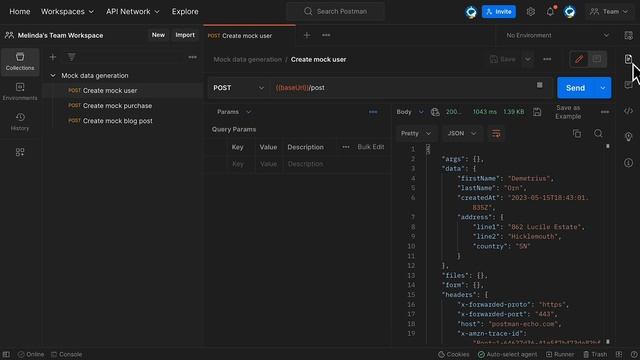640x360 pixels.
Task: Click the settings gear icon in header
Action: 530,11
